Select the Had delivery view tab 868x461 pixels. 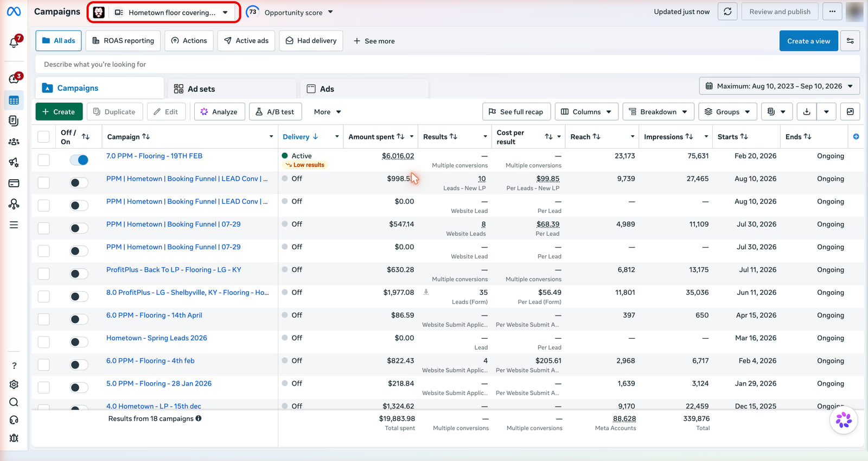[311, 41]
